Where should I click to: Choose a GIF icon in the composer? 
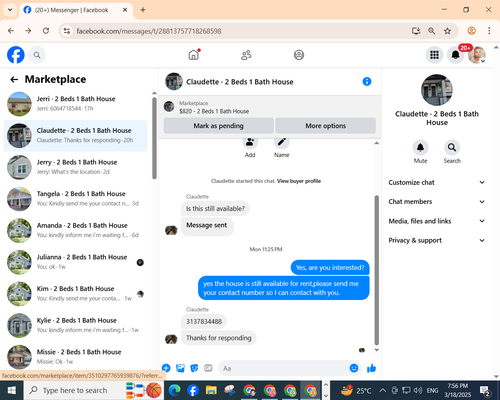tap(208, 368)
